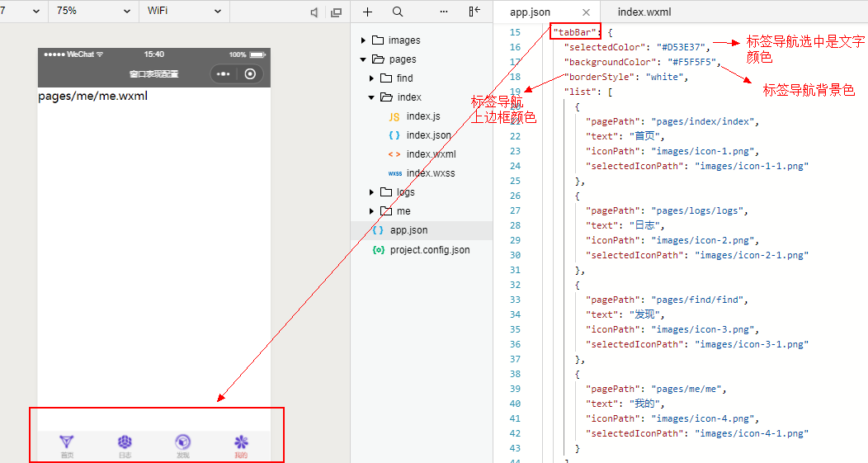Open the WiFi network dropdown
This screenshot has width=868, height=463.
184,11
